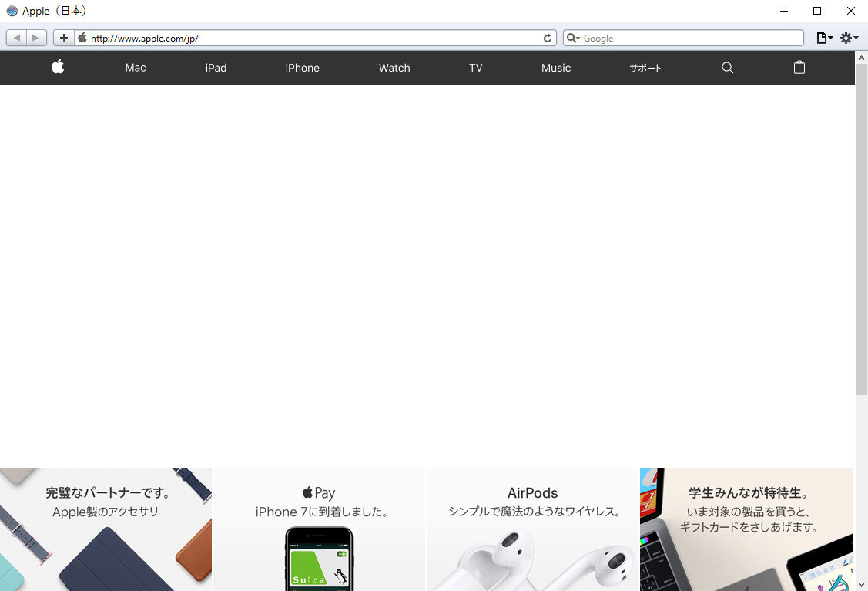Select Mac in the navigation bar

pos(135,68)
